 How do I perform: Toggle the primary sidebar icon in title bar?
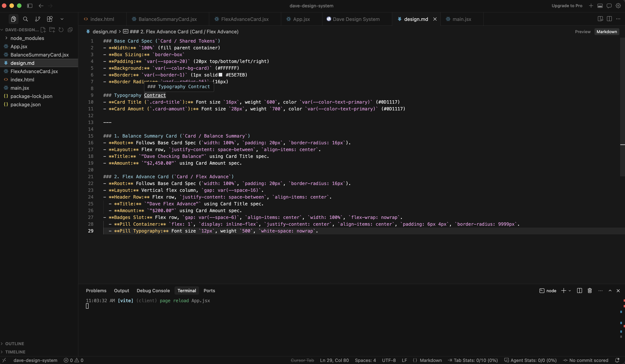(x=30, y=6)
